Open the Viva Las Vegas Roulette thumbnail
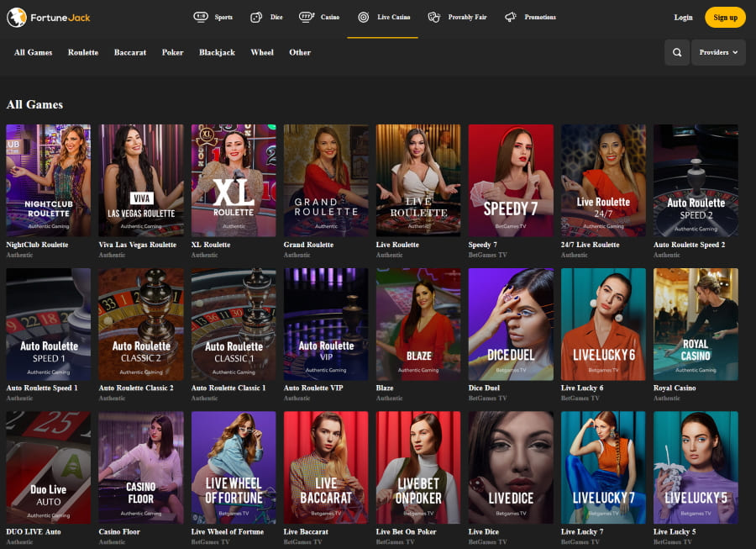Screen dimensions: 756x549 (141, 181)
